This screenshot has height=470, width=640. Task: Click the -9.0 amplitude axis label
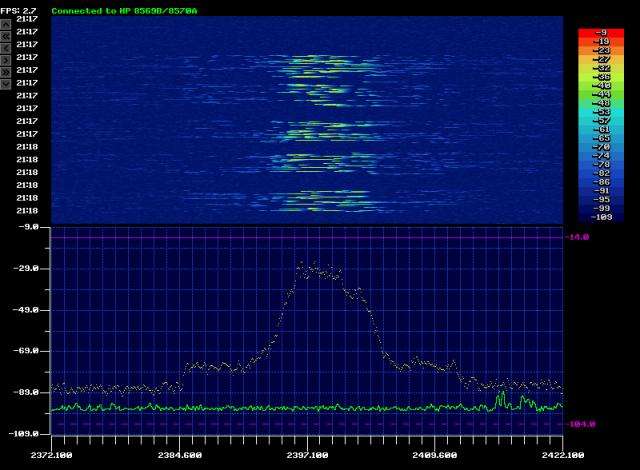pyautogui.click(x=29, y=227)
